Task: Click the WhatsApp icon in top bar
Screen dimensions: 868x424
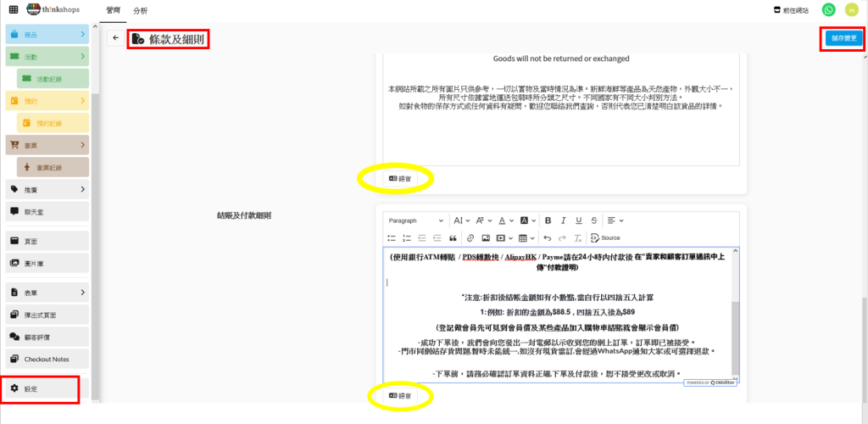Action: point(828,10)
